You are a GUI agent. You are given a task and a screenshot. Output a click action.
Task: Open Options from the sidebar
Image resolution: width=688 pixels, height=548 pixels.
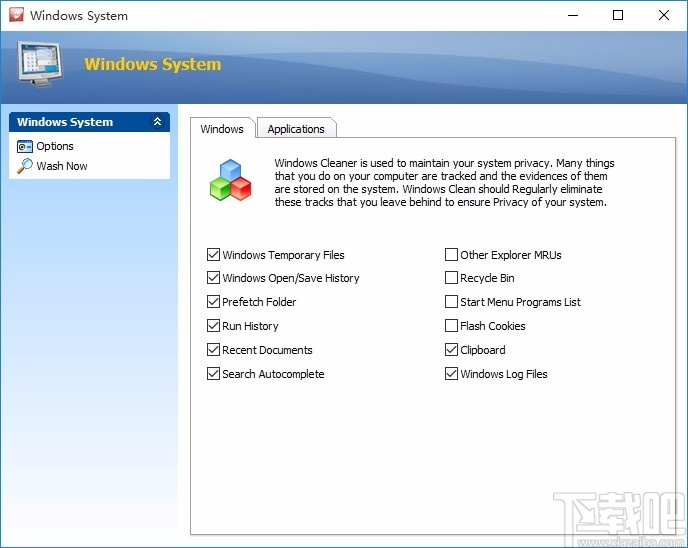pyautogui.click(x=55, y=146)
